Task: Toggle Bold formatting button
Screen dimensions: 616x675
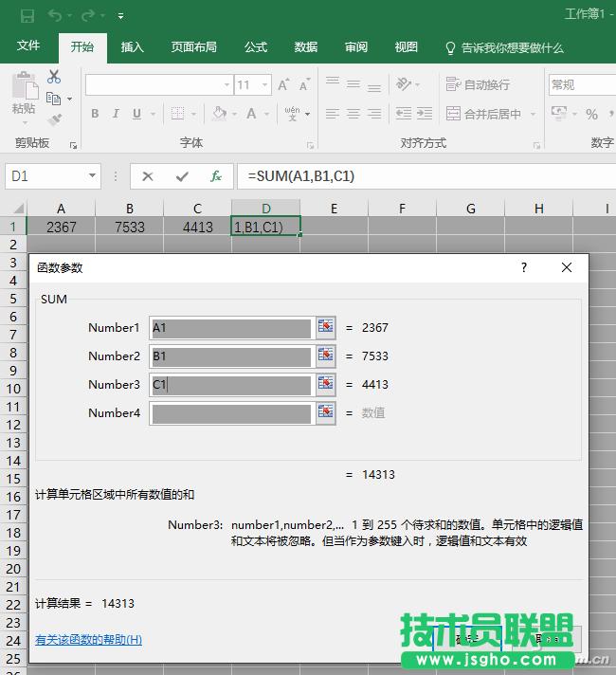Action: (x=95, y=114)
